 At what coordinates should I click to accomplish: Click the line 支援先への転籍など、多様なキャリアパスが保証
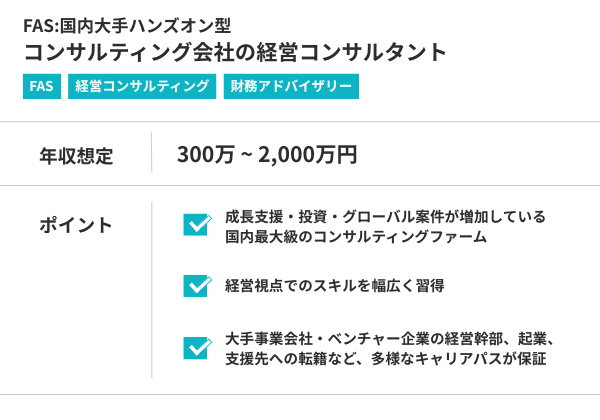pos(387,358)
